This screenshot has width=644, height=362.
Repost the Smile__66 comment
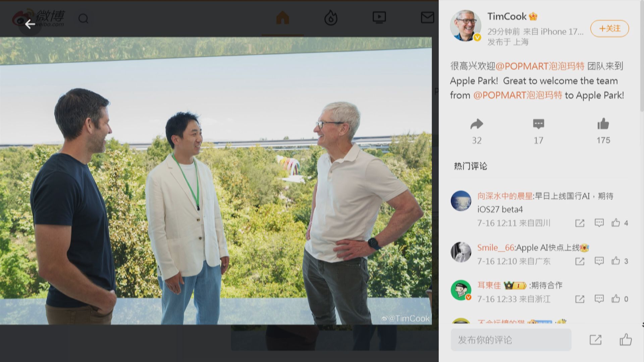click(x=580, y=261)
